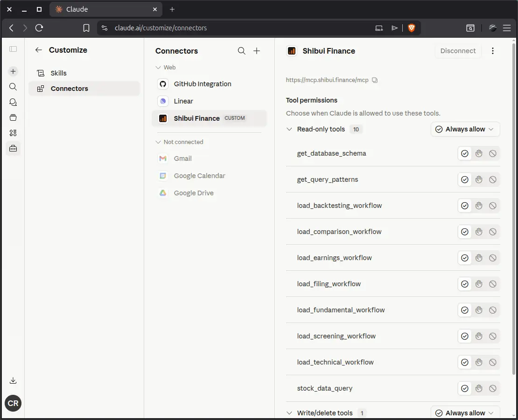The image size is (518, 420).
Task: Set get_database_schema to always allow
Action: coord(464,153)
